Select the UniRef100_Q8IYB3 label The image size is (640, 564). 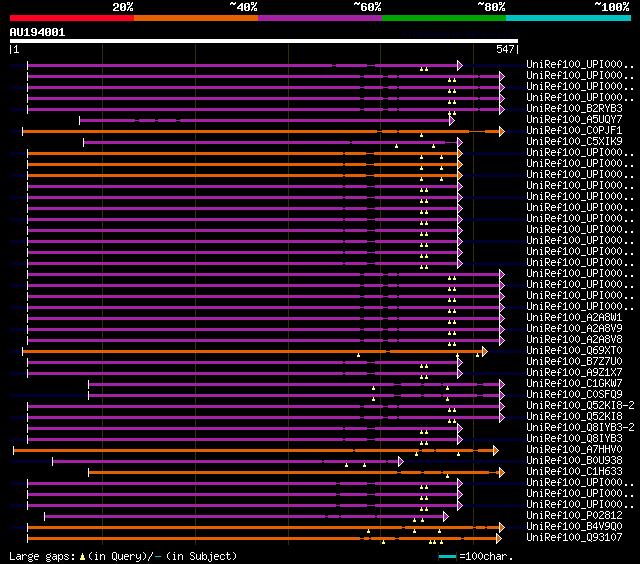pos(574,439)
